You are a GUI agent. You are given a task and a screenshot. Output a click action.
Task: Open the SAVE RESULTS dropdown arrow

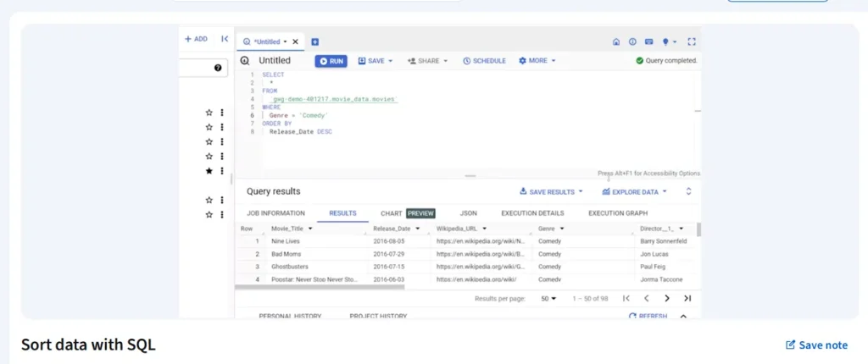581,192
